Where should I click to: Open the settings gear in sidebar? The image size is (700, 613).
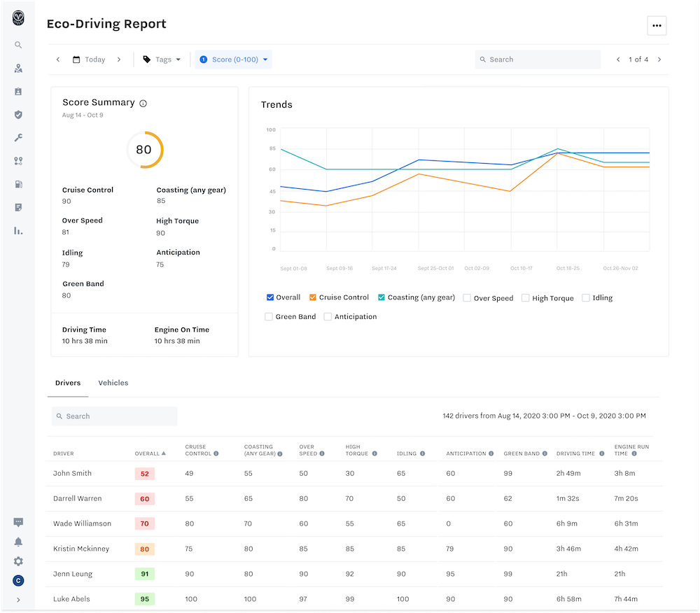tap(18, 561)
